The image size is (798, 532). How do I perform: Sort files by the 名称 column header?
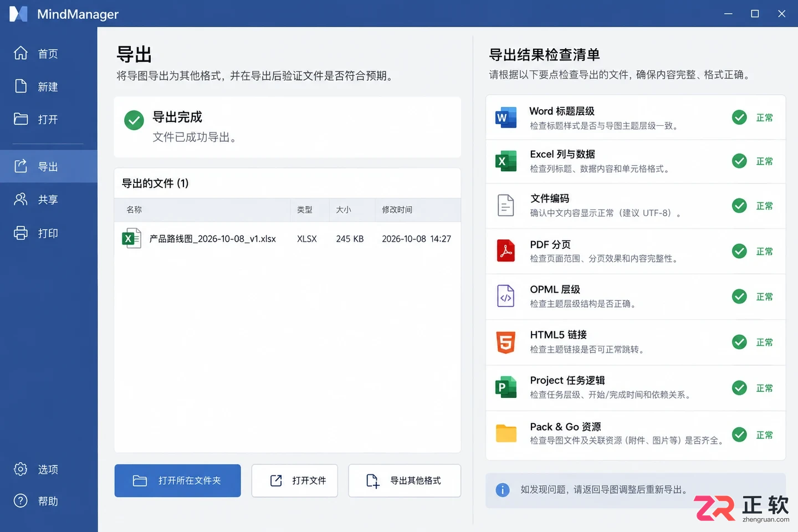pyautogui.click(x=134, y=209)
